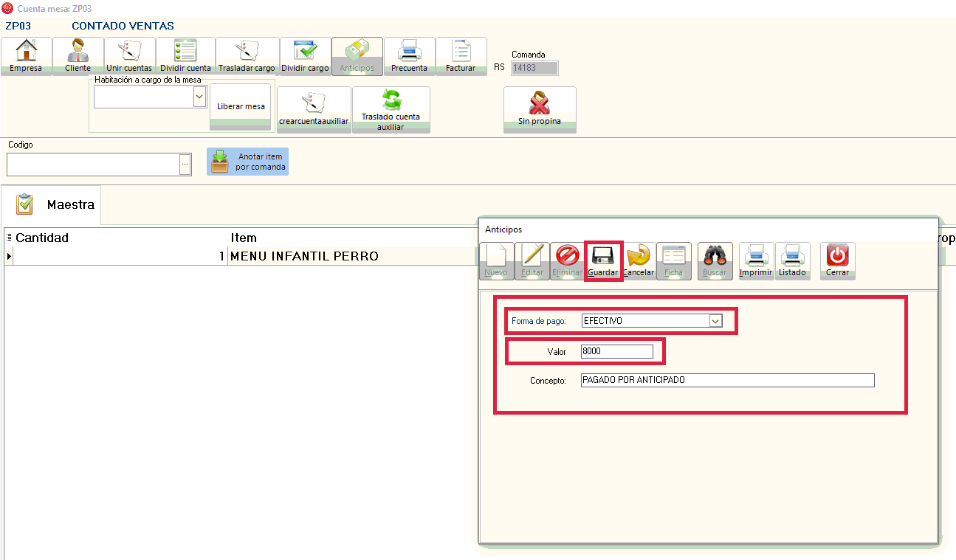
Task: Focus the Concepto text field
Action: pos(726,380)
